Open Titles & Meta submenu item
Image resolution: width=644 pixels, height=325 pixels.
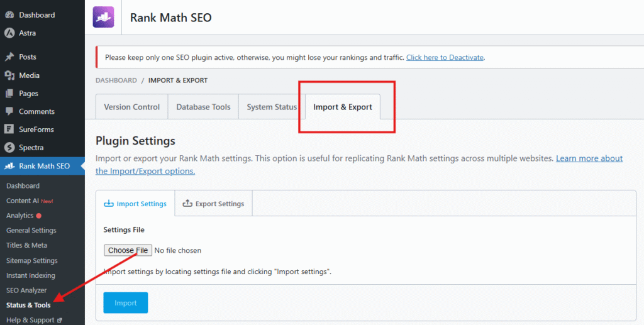(x=26, y=245)
